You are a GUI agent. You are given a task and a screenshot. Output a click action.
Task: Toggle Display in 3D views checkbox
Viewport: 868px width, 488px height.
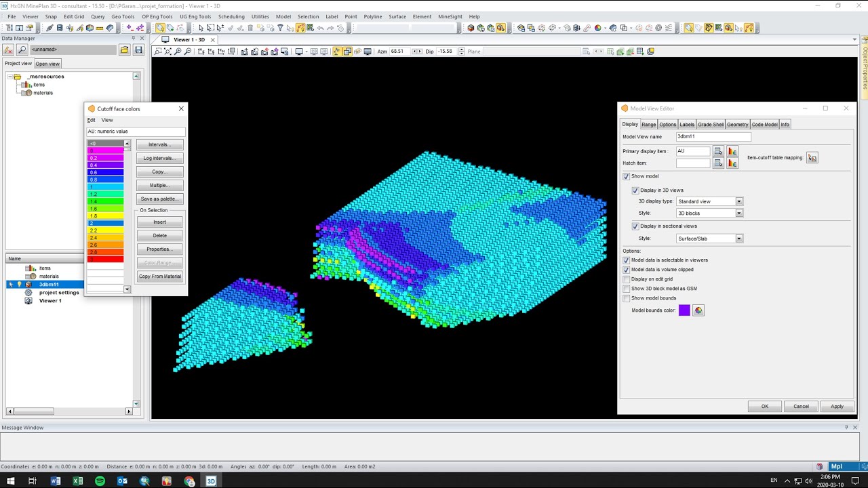[x=635, y=190]
